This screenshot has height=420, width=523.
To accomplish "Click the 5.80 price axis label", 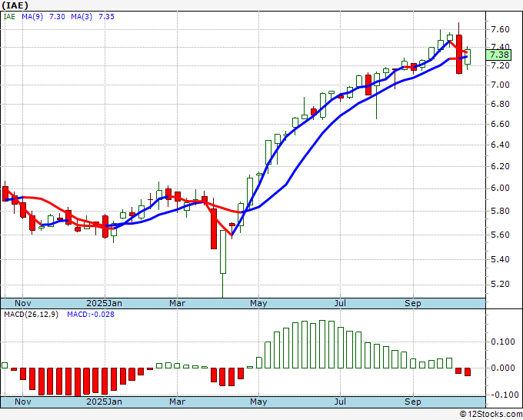I will pos(500,212).
